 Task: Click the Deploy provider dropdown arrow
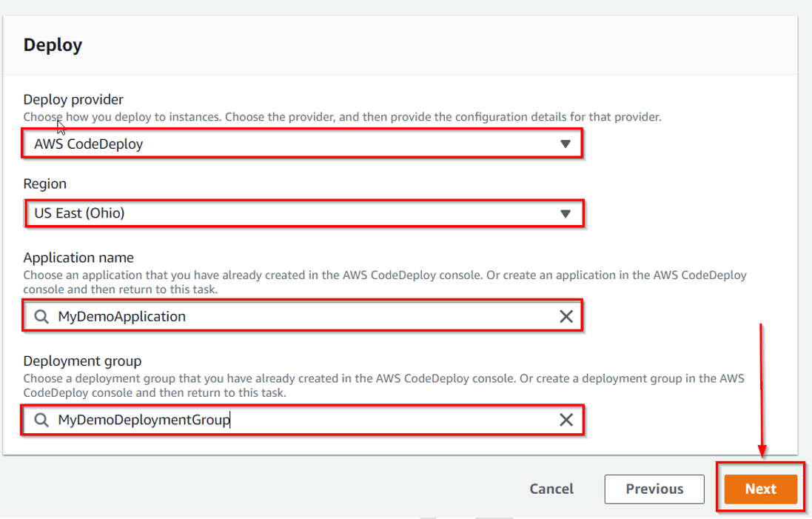coord(566,144)
